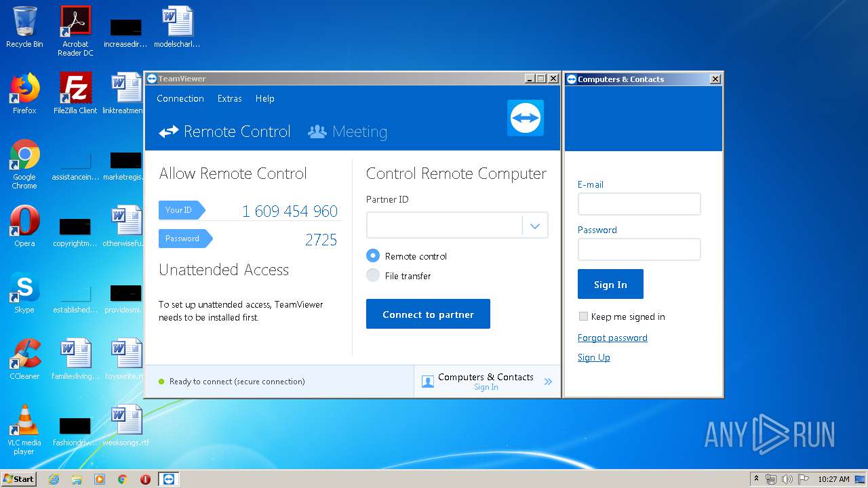Viewport: 868px width, 488px height.
Task: Open the Forgot password link
Action: point(612,338)
